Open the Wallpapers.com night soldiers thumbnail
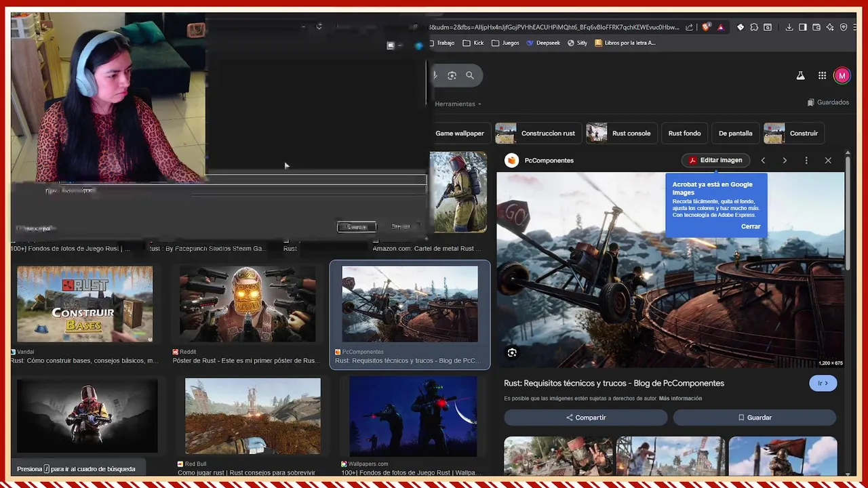 [x=413, y=416]
